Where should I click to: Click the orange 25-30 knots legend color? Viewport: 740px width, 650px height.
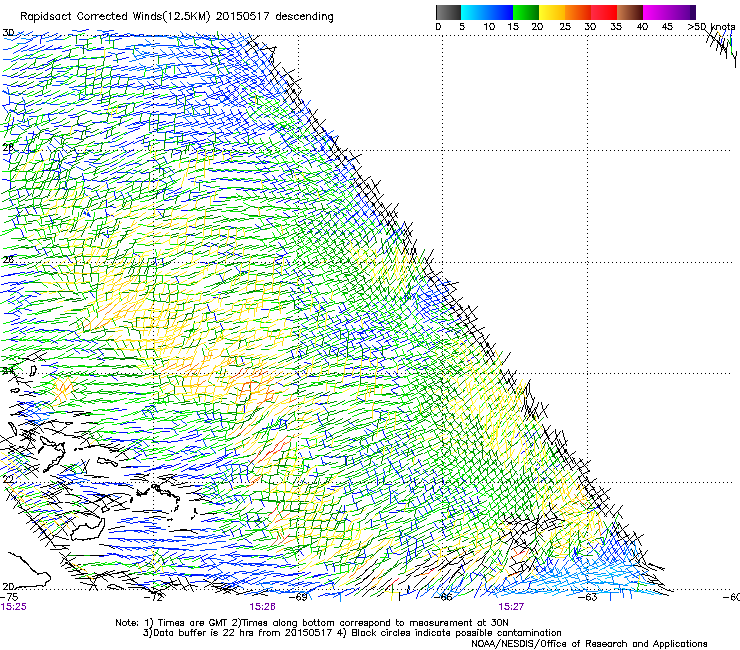pyautogui.click(x=578, y=12)
